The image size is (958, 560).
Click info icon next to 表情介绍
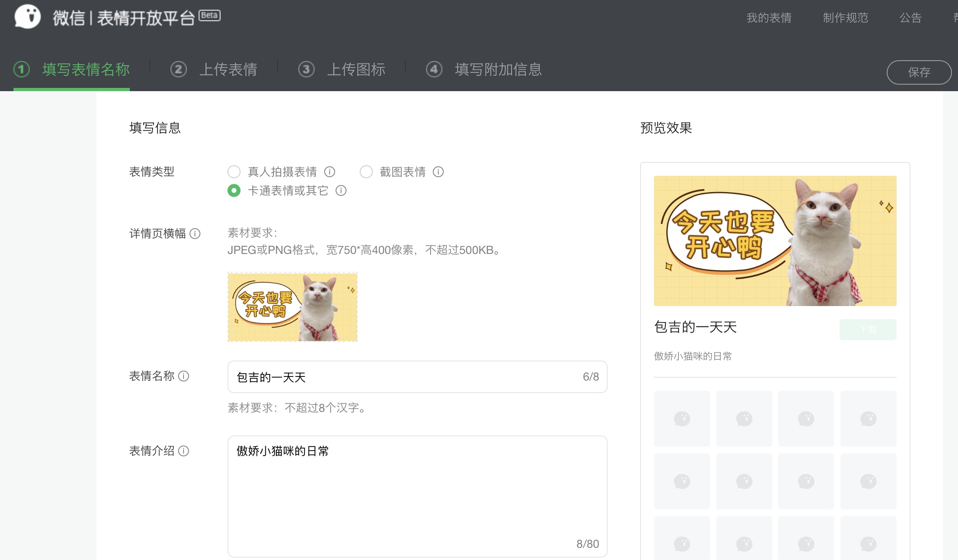(x=184, y=451)
